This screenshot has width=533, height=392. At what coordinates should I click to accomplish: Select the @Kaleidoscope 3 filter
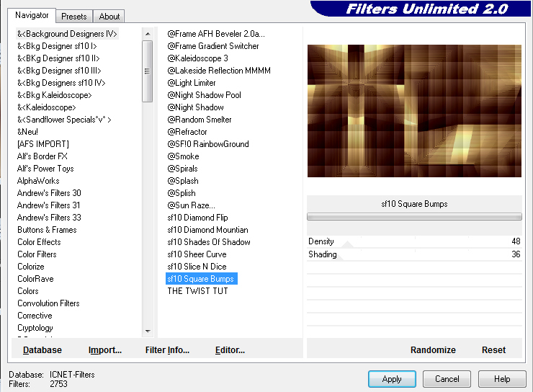point(197,58)
